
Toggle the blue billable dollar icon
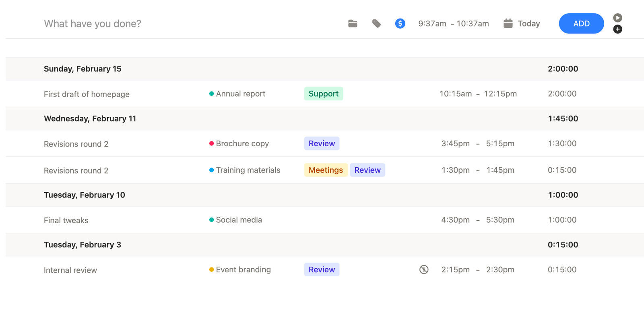pyautogui.click(x=400, y=24)
